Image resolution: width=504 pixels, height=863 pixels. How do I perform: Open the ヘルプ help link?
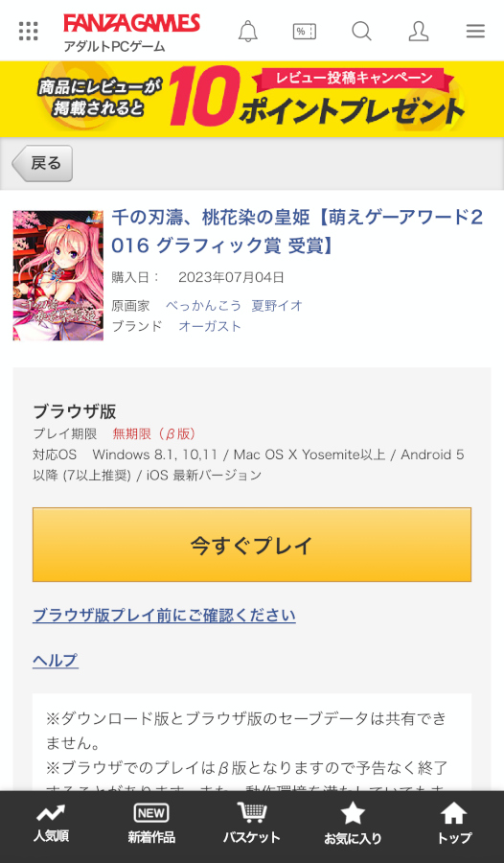coord(55,660)
